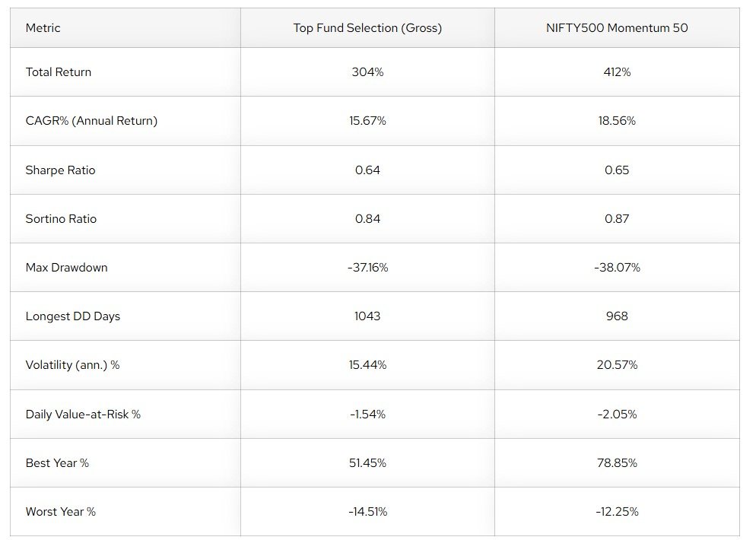Viewport: 756px width, 540px height.
Task: Click the 15.67% CAGR cell
Action: [x=367, y=121]
